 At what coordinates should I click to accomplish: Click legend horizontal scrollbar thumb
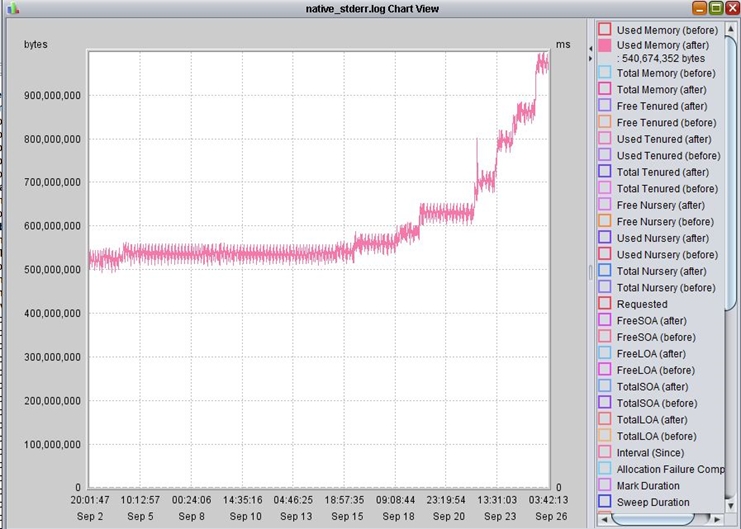point(653,519)
